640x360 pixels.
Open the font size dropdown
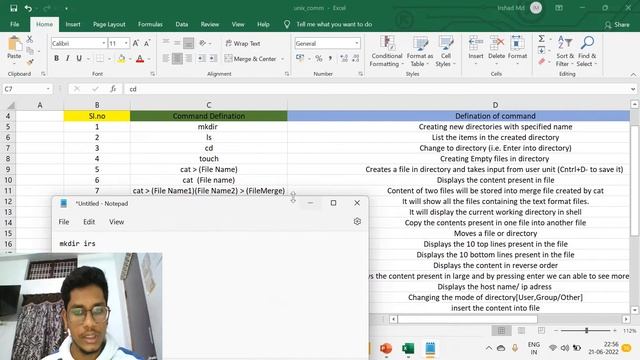click(x=126, y=43)
